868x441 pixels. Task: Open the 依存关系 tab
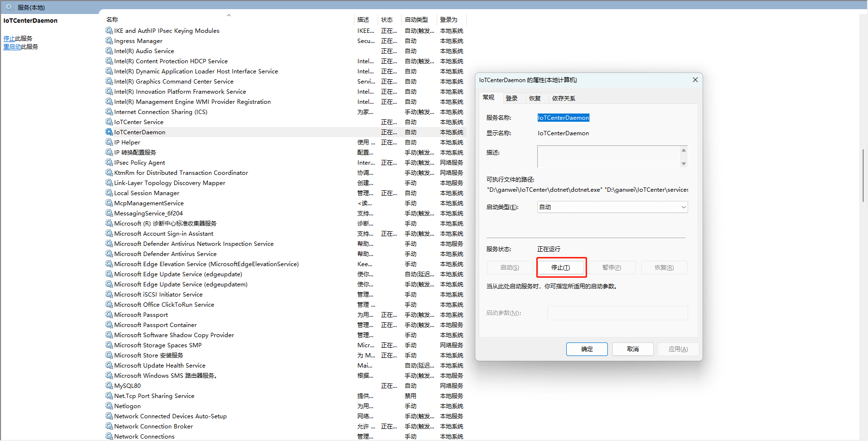point(563,99)
